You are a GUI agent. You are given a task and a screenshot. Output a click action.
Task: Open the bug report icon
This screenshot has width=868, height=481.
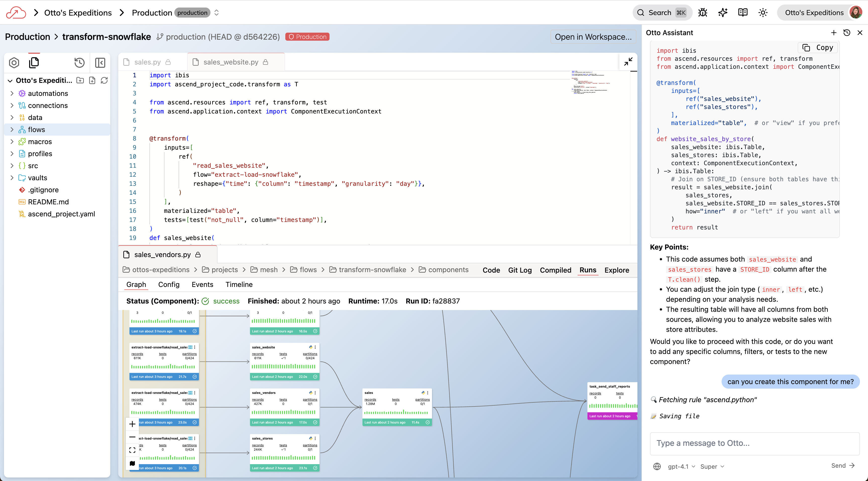point(702,13)
